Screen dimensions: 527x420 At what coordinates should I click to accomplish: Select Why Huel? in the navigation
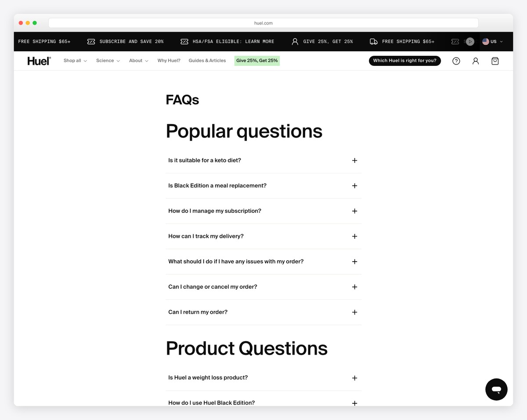[x=169, y=61]
